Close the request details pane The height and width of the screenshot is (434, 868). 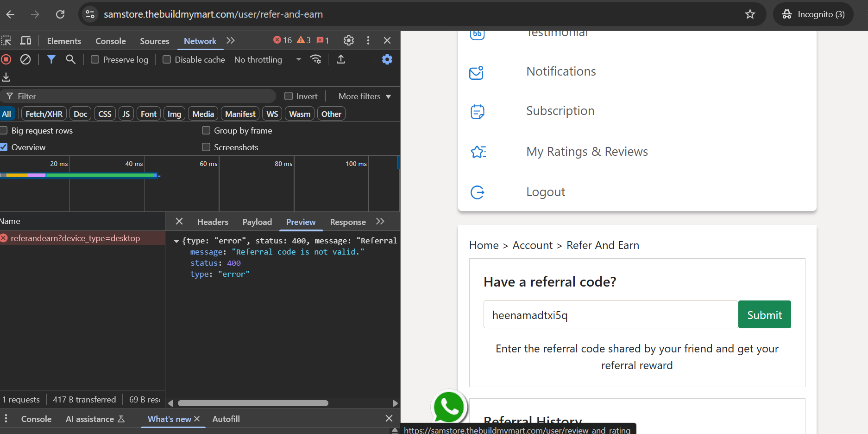pos(179,222)
